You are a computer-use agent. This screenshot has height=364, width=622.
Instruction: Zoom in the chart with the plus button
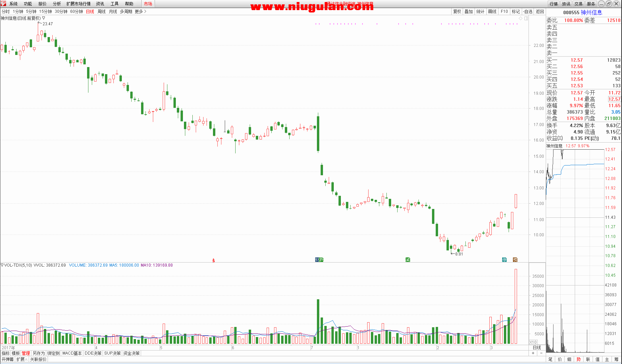point(533,353)
